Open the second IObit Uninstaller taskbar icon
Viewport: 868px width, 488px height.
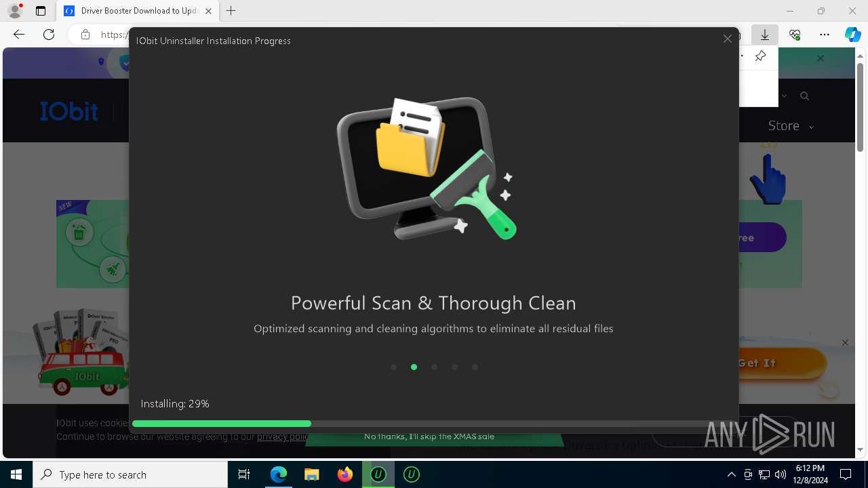412,474
